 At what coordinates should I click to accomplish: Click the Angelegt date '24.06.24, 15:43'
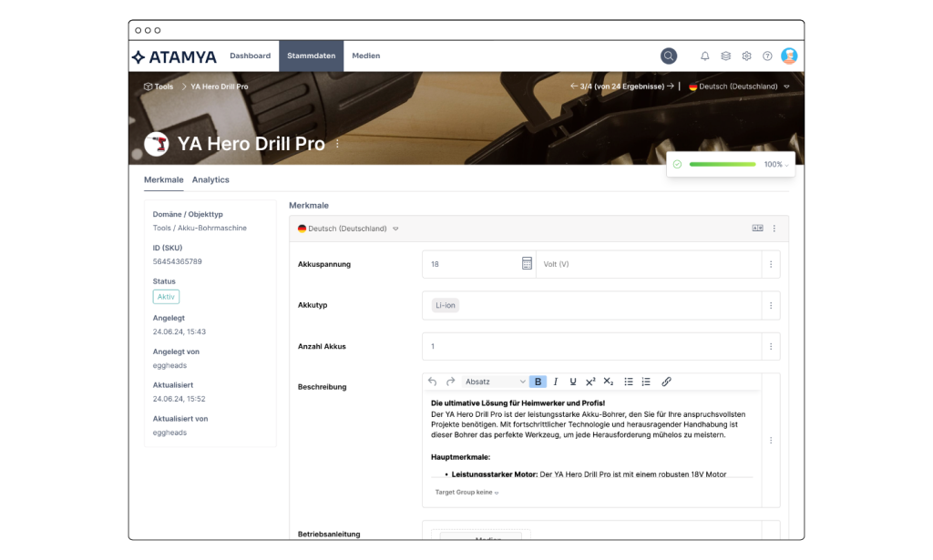click(x=179, y=331)
